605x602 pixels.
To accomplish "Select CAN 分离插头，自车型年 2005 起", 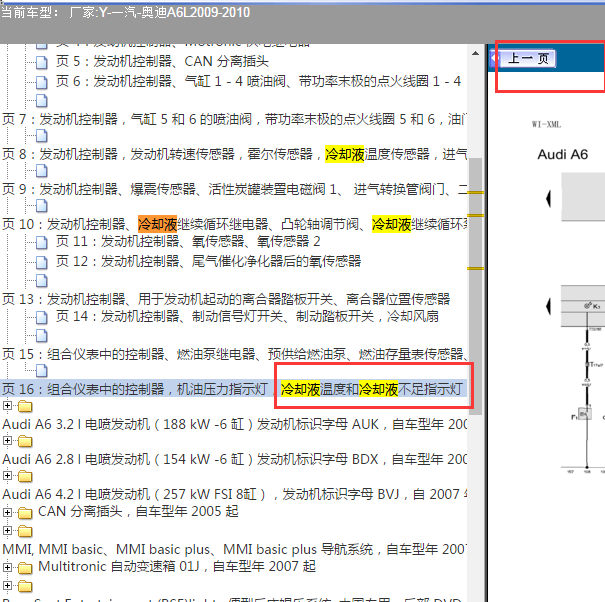I will click(138, 511).
